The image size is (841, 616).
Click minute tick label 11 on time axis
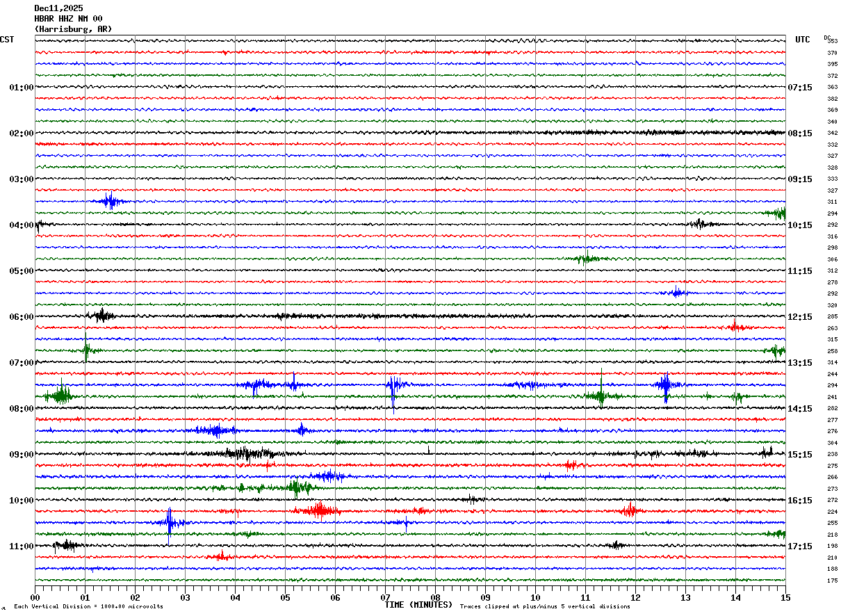[585, 598]
